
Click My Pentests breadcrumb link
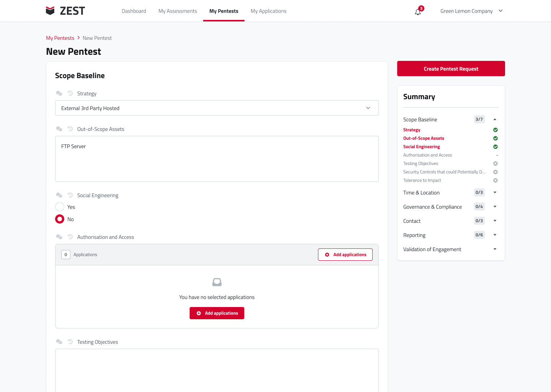[x=60, y=38]
